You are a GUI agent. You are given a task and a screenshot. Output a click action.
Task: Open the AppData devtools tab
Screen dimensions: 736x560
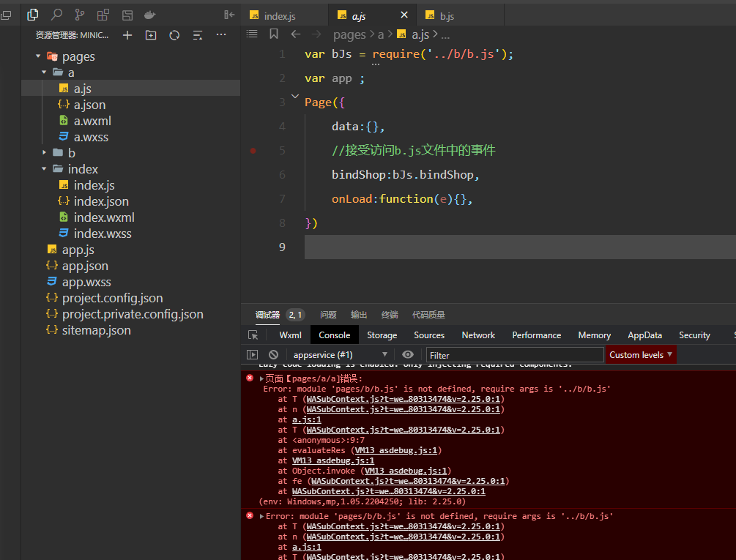point(645,335)
